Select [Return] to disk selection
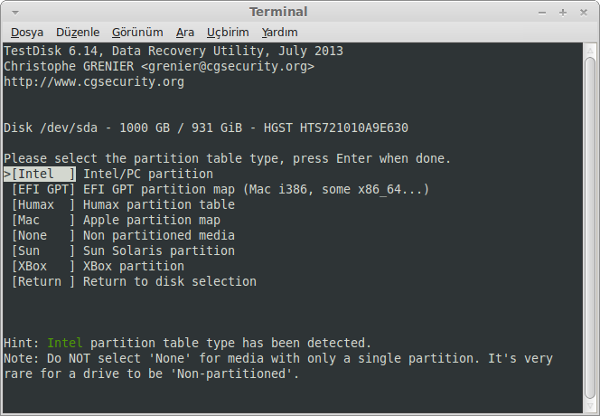Viewport: 600px width, 416px height. (134, 281)
